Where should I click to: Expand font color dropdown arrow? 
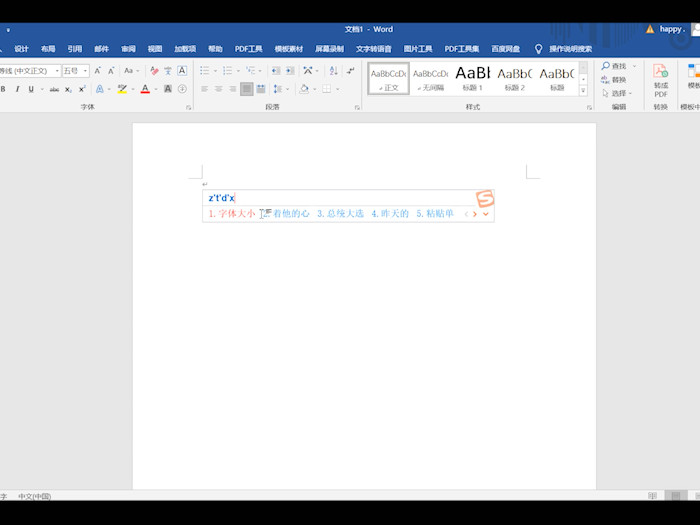tap(156, 89)
